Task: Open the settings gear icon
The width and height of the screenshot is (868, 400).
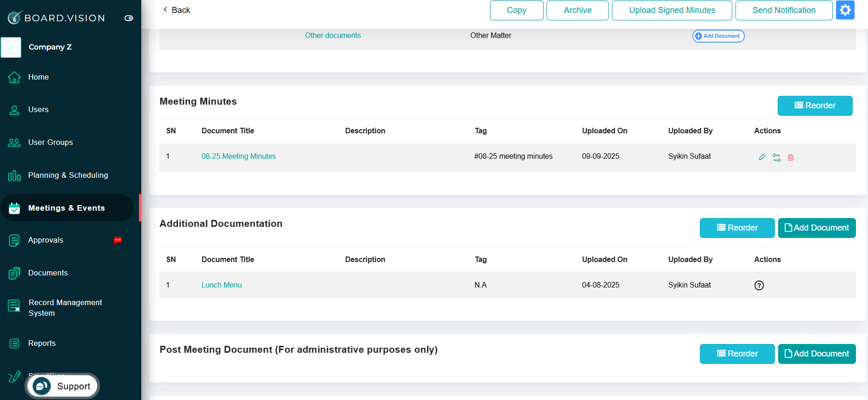Action: (845, 10)
